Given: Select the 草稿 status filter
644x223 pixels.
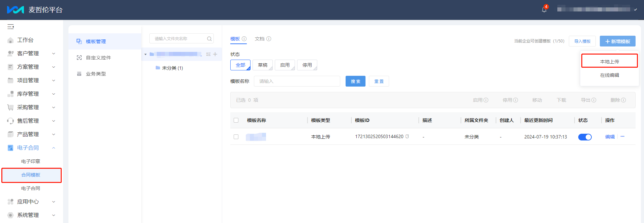Looking at the screenshot, I should tap(263, 65).
